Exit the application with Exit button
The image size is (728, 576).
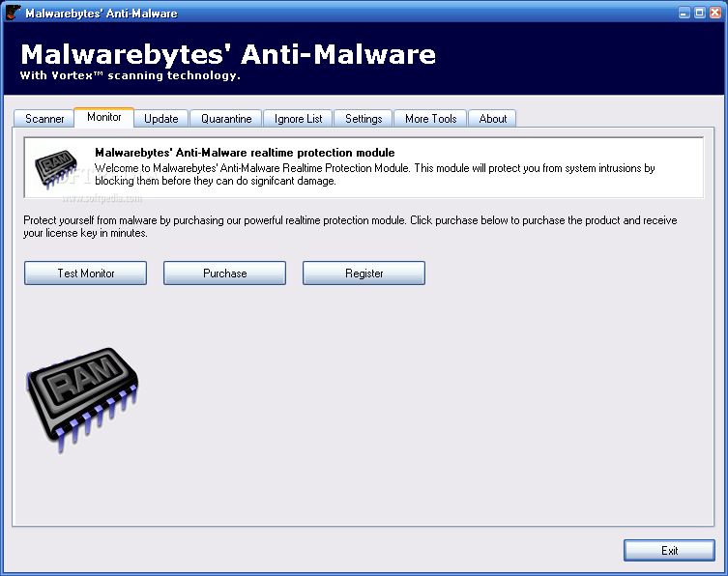coord(669,551)
